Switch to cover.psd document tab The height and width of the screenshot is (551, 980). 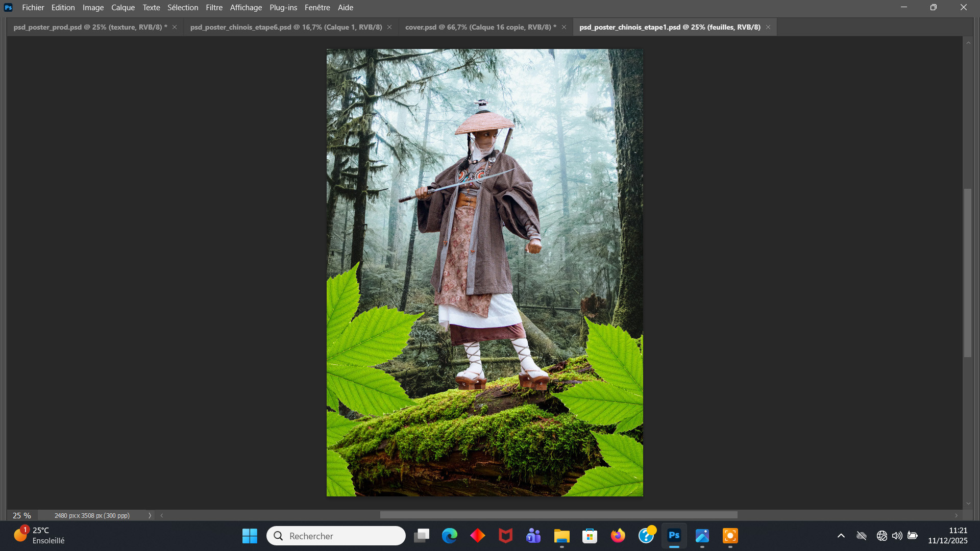(480, 27)
